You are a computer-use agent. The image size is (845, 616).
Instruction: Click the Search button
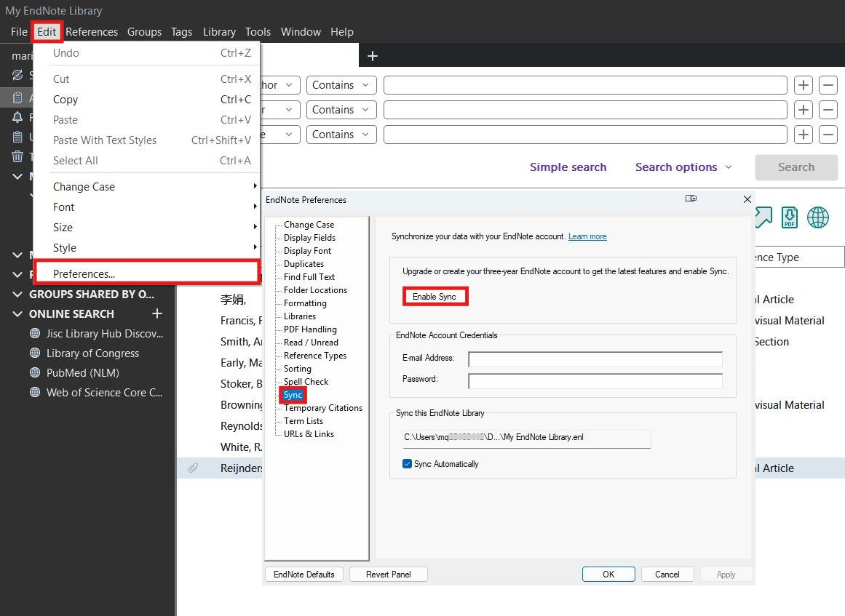click(x=796, y=167)
